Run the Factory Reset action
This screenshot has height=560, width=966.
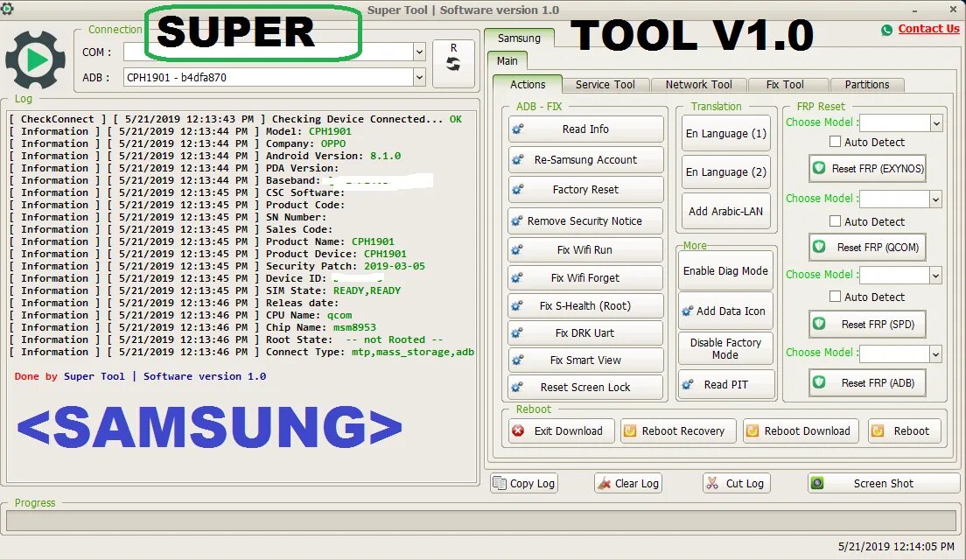pos(586,190)
